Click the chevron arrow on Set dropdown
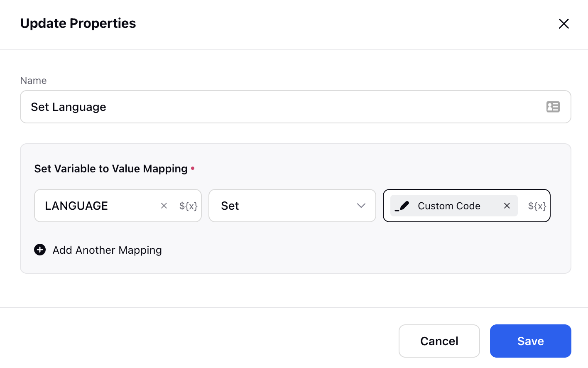Image resolution: width=588 pixels, height=368 pixels. click(361, 206)
